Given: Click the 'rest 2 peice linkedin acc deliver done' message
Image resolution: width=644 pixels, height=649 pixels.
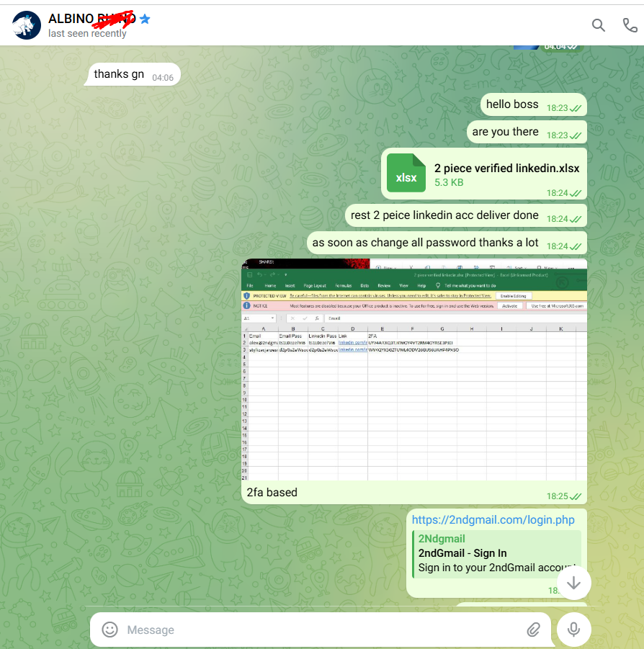Looking at the screenshot, I should [x=466, y=215].
